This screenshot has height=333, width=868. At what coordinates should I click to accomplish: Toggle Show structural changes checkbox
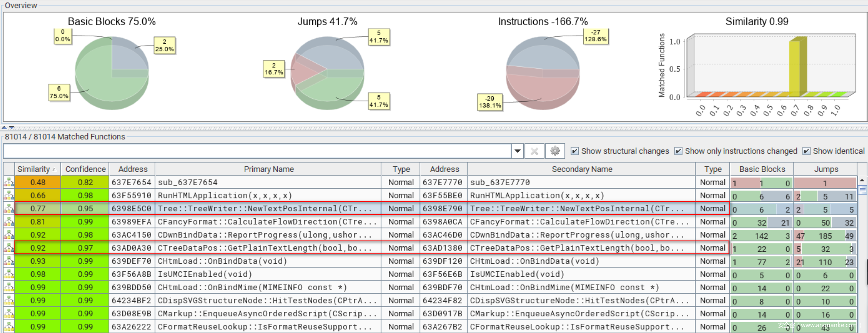575,151
